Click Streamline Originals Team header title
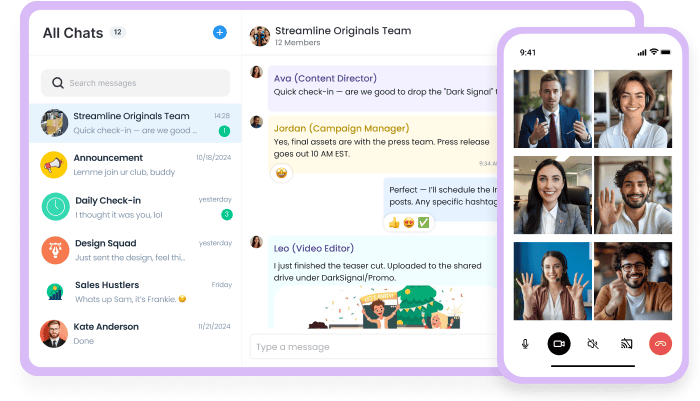The height and width of the screenshot is (401, 700). click(x=343, y=30)
